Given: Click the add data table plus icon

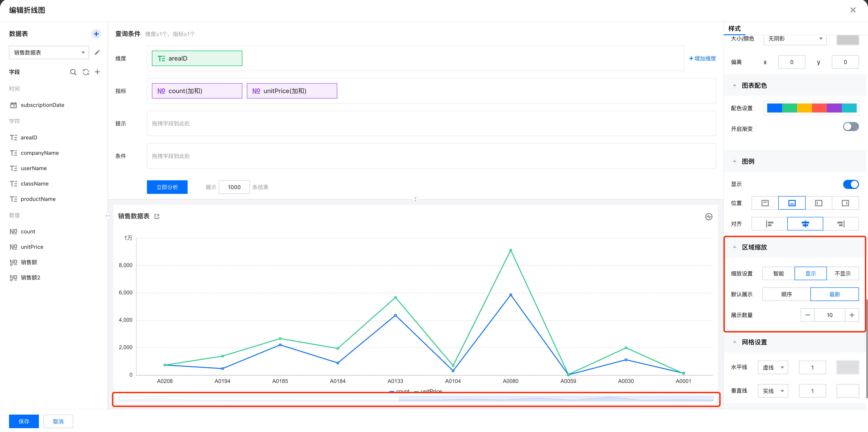Looking at the screenshot, I should tap(96, 34).
